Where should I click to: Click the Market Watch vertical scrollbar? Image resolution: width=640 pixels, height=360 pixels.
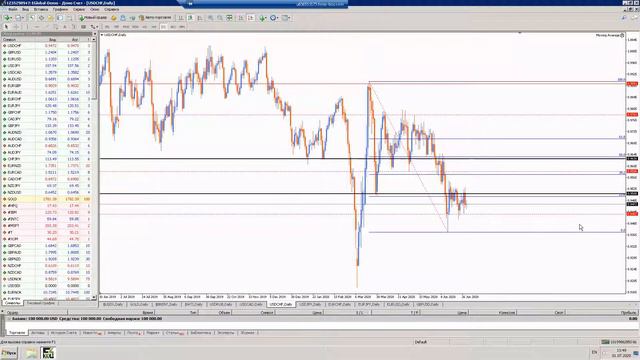(x=94, y=168)
